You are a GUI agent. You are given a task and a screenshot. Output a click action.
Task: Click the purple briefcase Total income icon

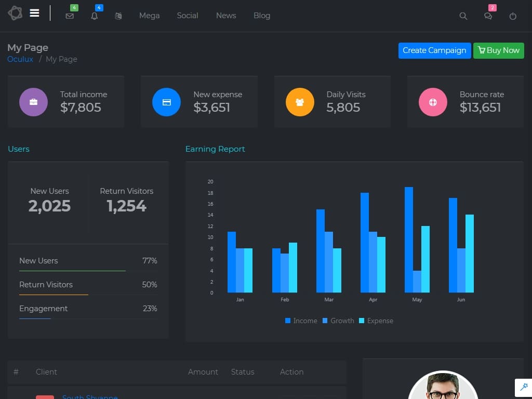(33, 102)
